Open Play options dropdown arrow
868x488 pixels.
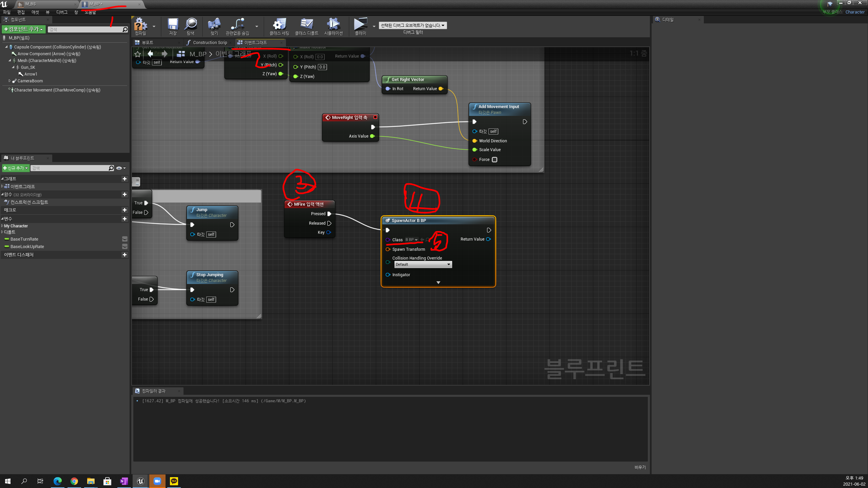(374, 26)
